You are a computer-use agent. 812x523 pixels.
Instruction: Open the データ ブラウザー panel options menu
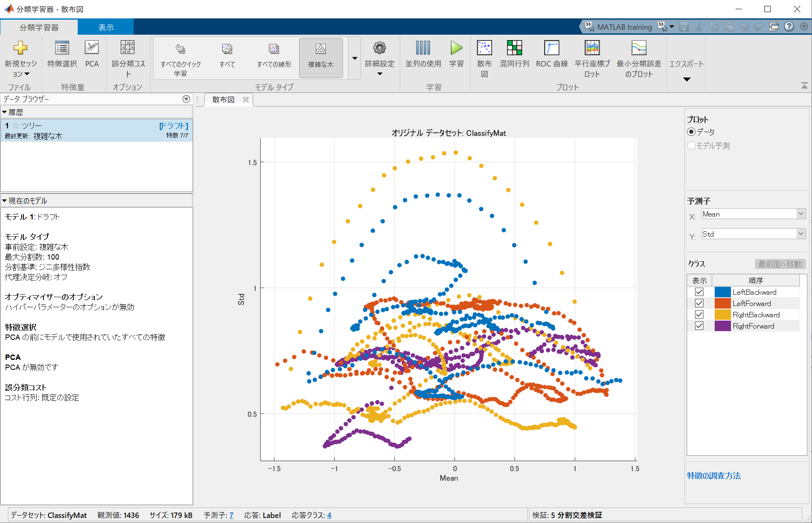(x=186, y=99)
